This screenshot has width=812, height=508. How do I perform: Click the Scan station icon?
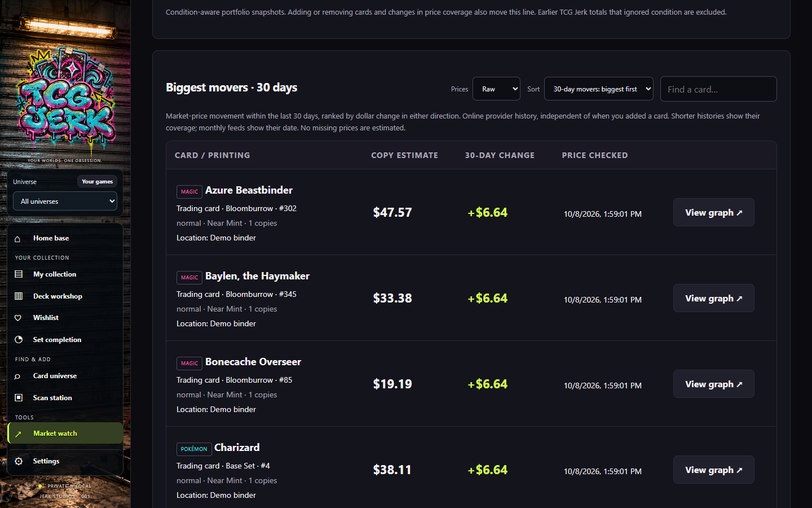[x=19, y=398]
